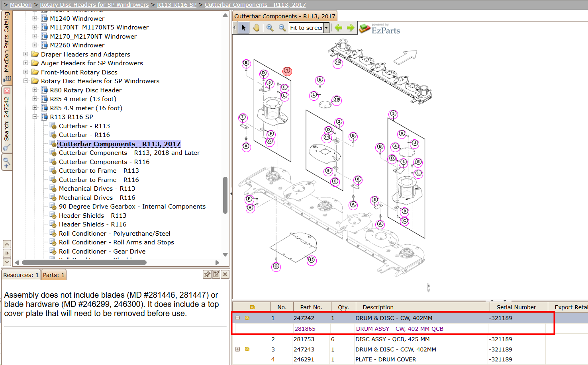Click the zoom in magnifier
The height and width of the screenshot is (365, 588).
[x=270, y=28]
